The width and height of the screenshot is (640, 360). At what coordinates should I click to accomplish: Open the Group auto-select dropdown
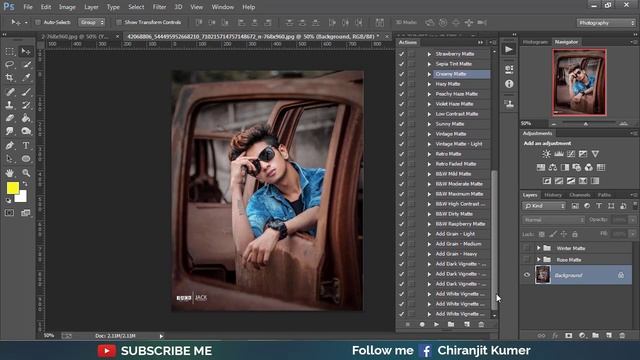pyautogui.click(x=92, y=22)
